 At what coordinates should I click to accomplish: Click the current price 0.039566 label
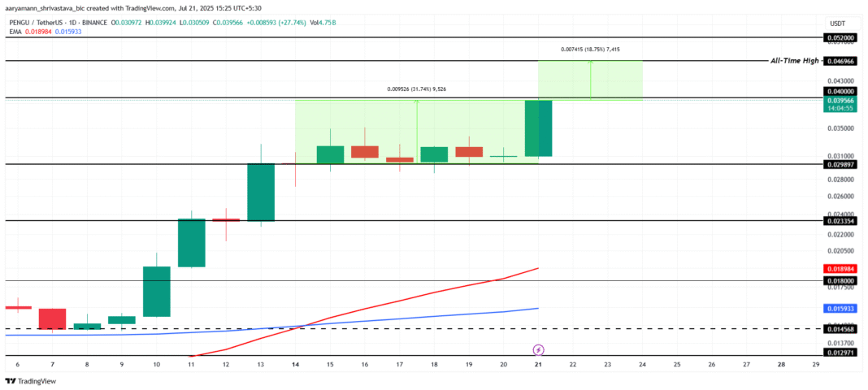click(x=840, y=100)
